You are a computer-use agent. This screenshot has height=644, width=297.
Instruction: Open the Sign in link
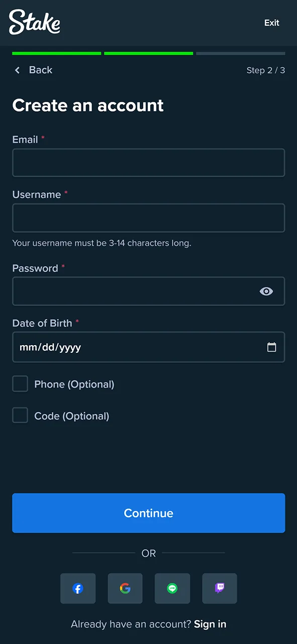210,624
